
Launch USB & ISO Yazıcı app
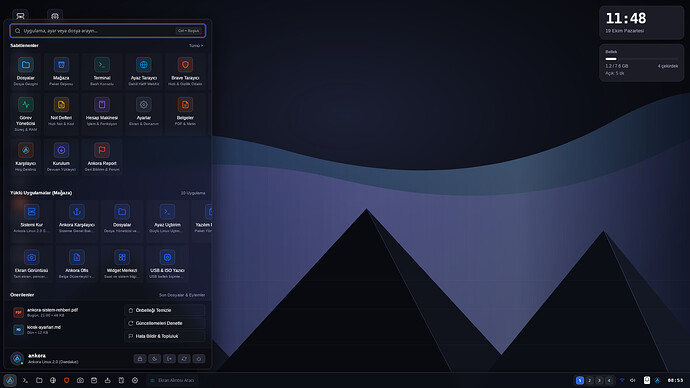click(x=167, y=265)
